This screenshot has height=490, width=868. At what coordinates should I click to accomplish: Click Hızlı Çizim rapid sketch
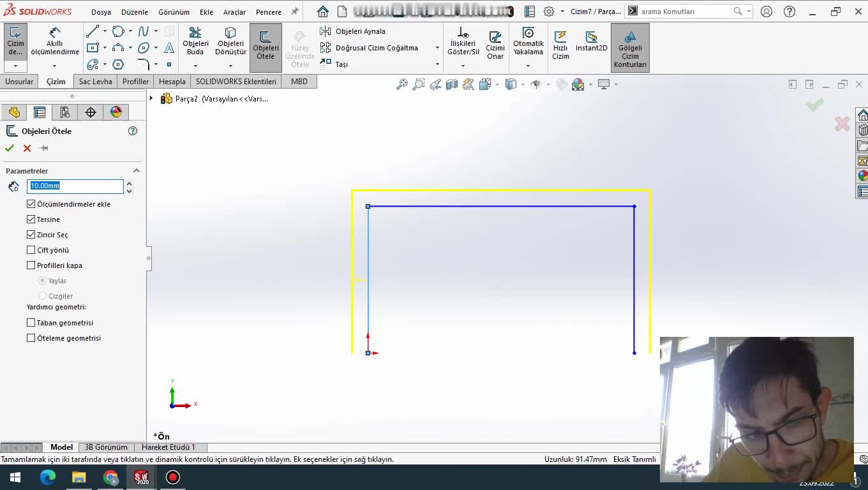click(560, 45)
